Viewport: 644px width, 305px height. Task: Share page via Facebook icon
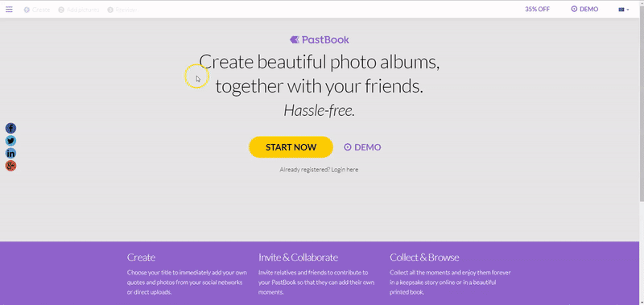[x=10, y=128]
